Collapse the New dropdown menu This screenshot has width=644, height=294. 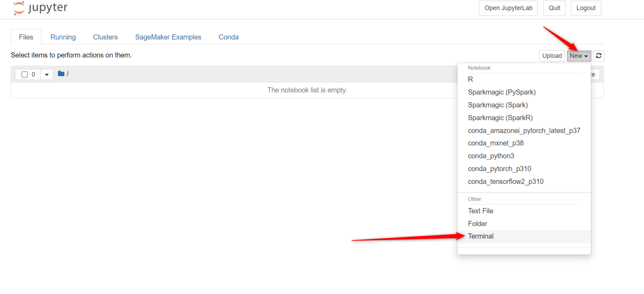coord(579,56)
